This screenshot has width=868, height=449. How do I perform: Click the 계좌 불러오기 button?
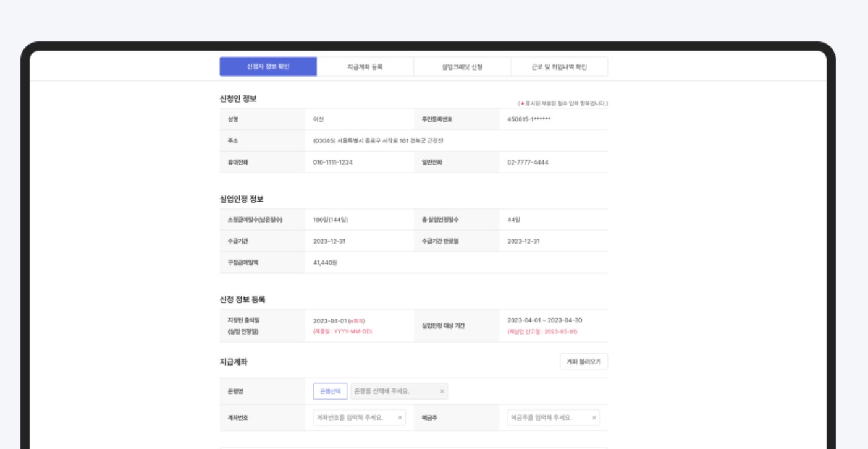pos(584,362)
